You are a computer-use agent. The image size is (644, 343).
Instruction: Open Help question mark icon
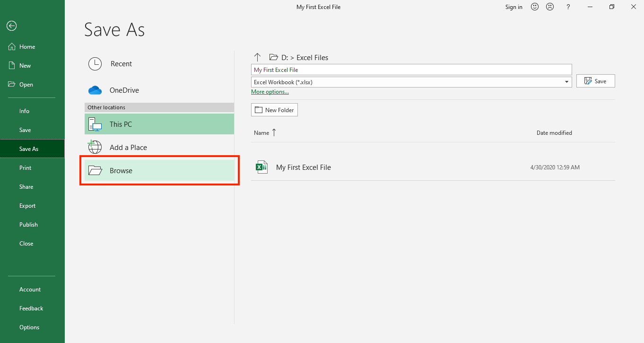click(x=568, y=7)
